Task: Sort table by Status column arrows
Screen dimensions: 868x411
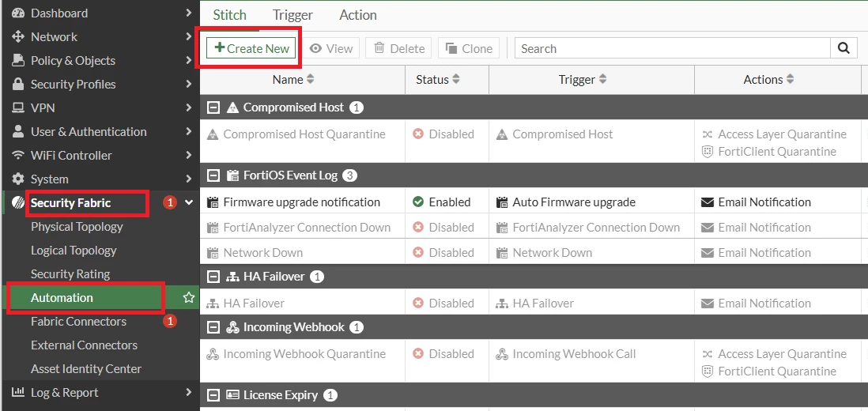Action: coord(456,79)
